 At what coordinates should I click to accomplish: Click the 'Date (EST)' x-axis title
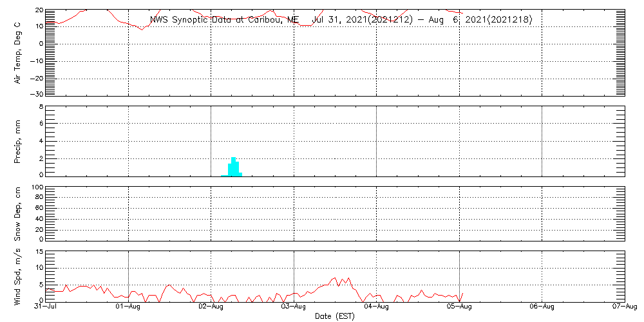334,316
